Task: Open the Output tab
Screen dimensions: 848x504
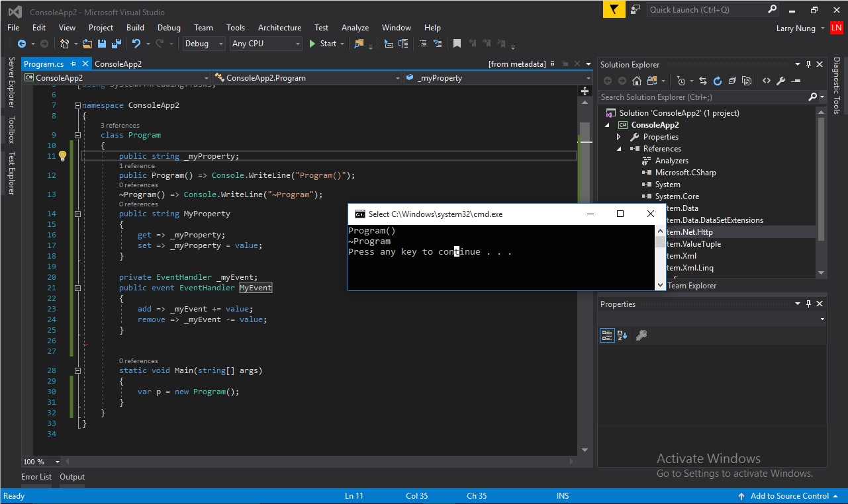Action: [72, 477]
